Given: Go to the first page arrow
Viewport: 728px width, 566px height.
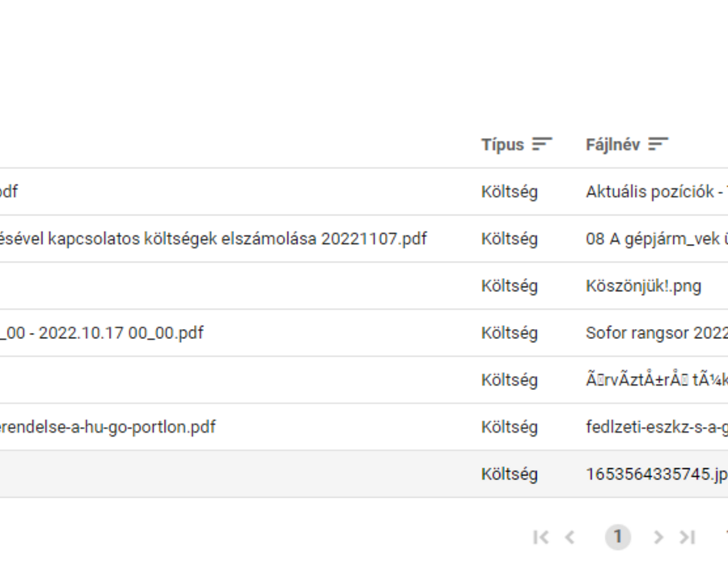Looking at the screenshot, I should pos(541,537).
